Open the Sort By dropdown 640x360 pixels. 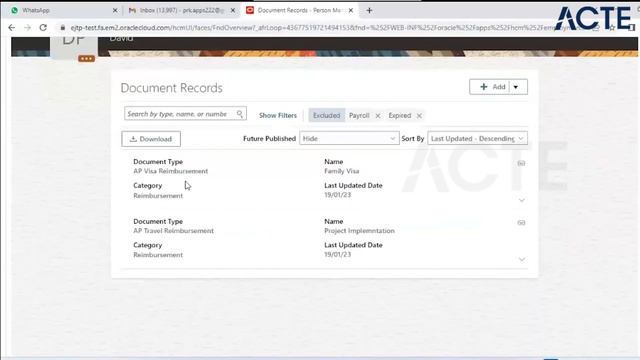point(477,138)
